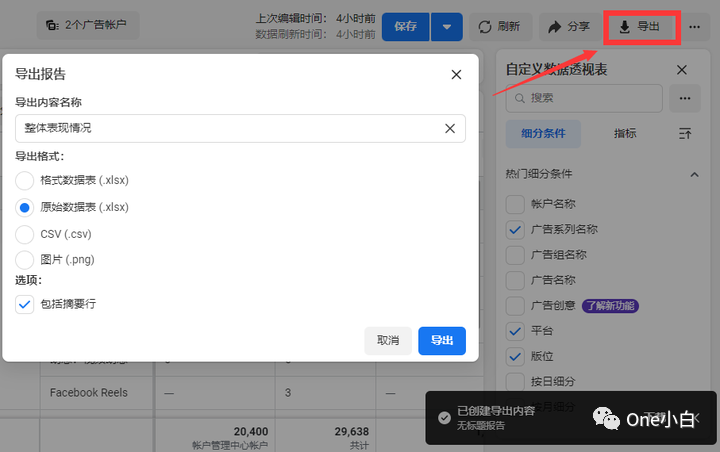
Task: Click the search magnifier icon in the pivot panel
Action: pyautogui.click(x=519, y=98)
